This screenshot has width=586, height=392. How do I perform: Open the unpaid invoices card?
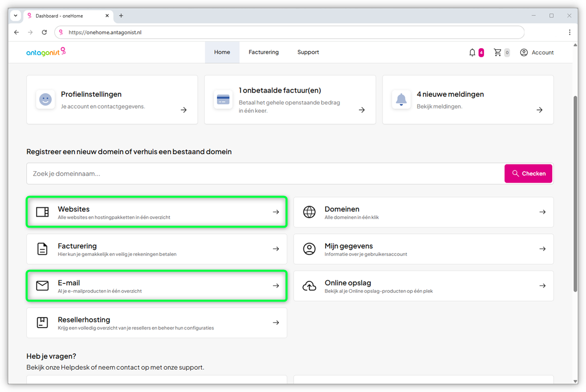pos(290,100)
